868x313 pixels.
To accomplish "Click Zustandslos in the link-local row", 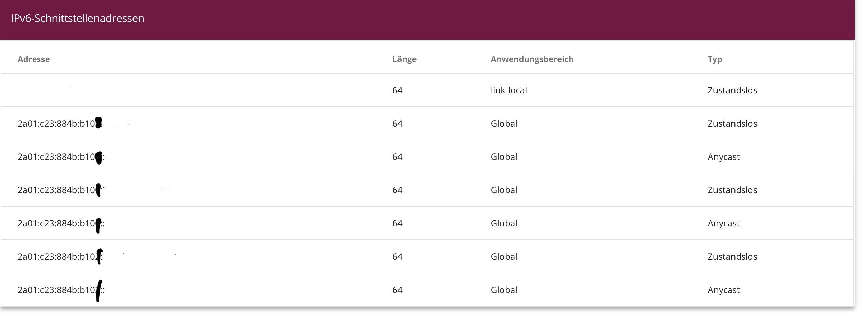I will (732, 90).
